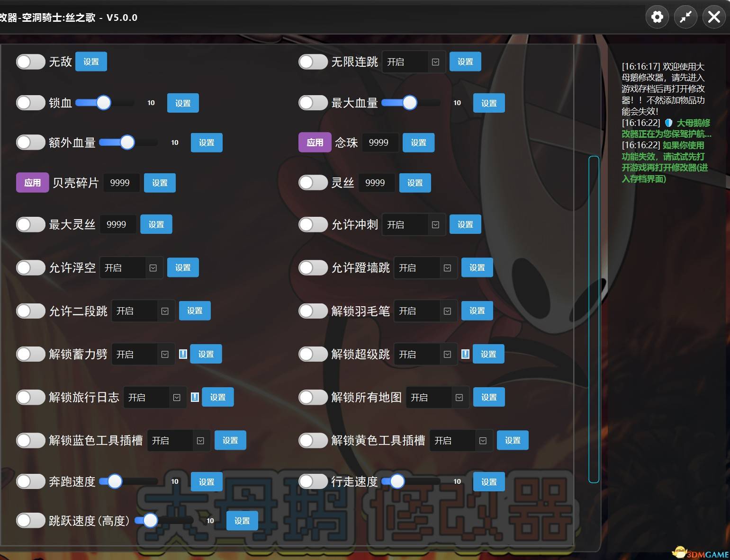Enable the 锁血 switch
The image size is (730, 560).
coord(31,103)
